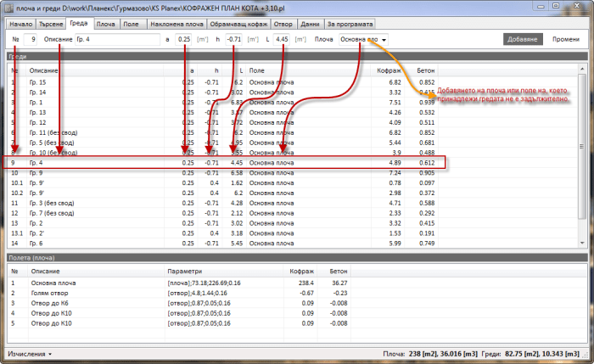Click the application icon in title bar
Viewport: 594px width, 364px height.
point(8,6)
